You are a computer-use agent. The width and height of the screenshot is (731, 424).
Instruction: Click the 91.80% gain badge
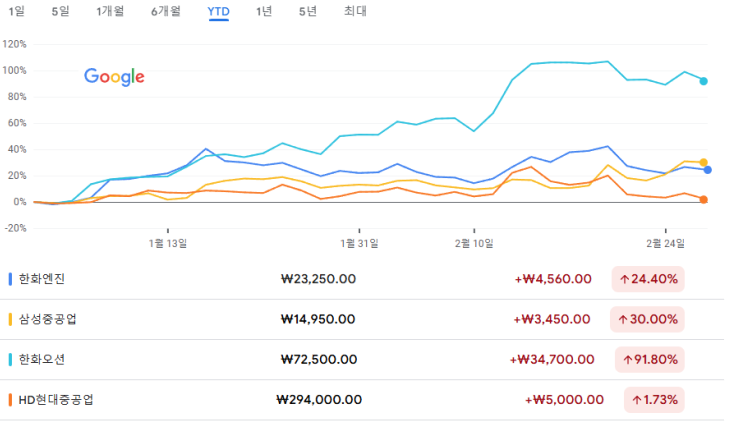point(648,360)
